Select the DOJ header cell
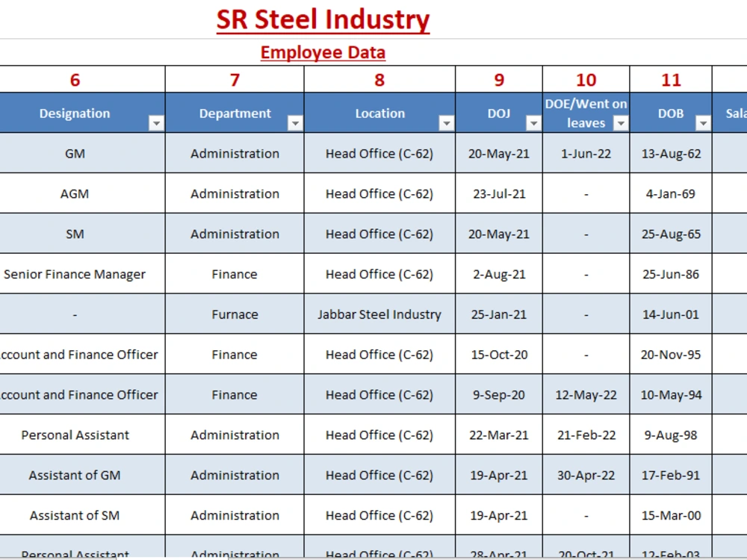The image size is (747, 560). pyautogui.click(x=499, y=113)
